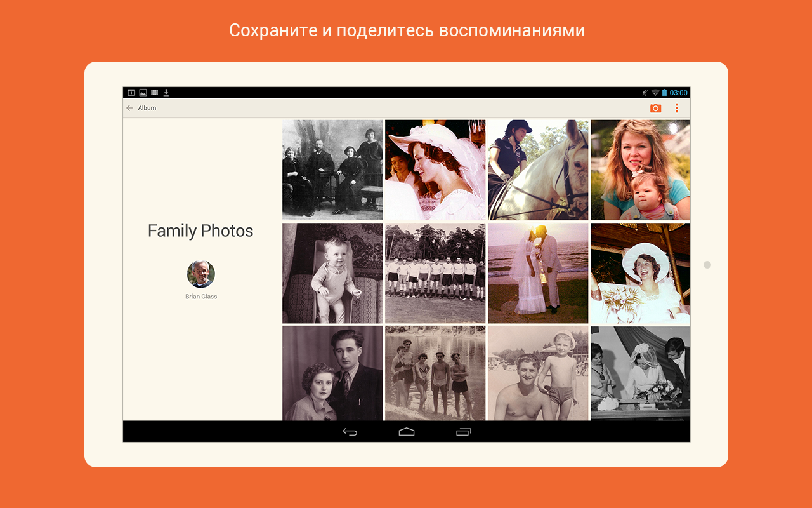Open the baby on chair photo
The height and width of the screenshot is (508, 812).
tap(332, 273)
